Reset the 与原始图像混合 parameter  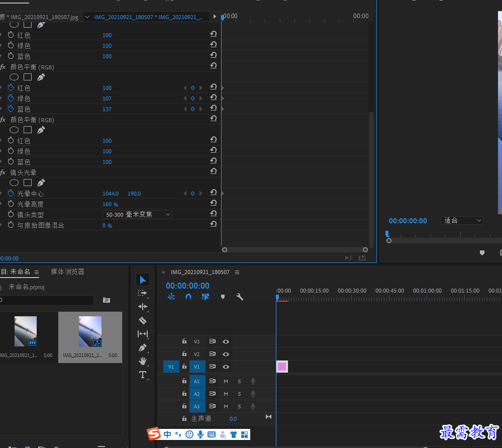pos(214,224)
